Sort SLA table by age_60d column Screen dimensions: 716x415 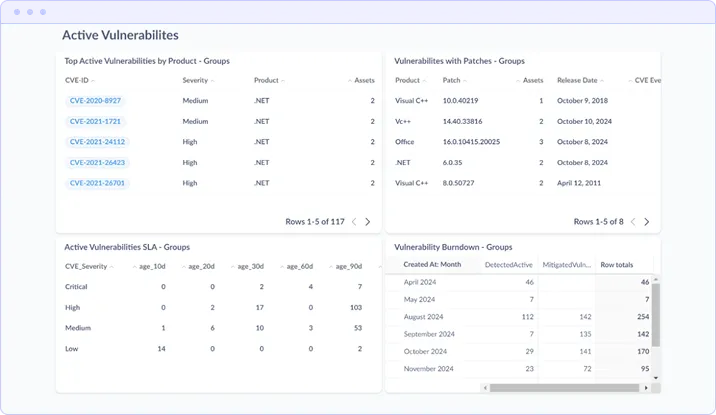pos(297,267)
